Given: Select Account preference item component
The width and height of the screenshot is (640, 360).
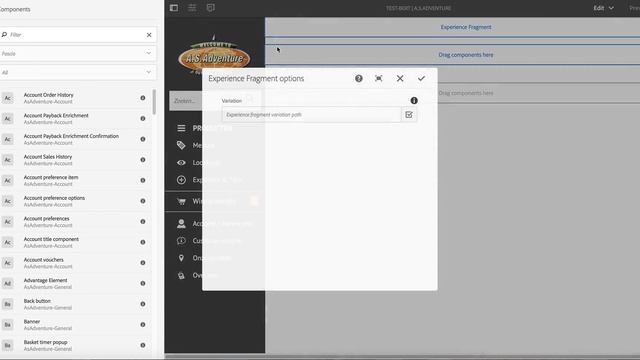Looking at the screenshot, I should pos(76,180).
